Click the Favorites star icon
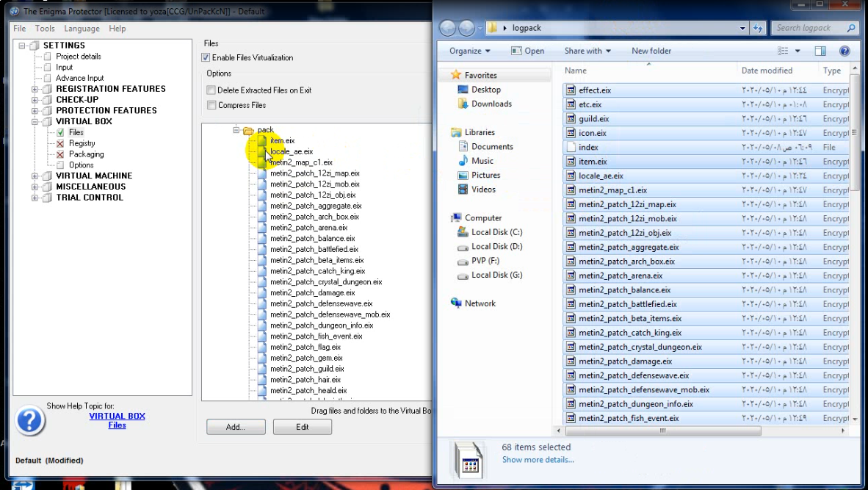The width and height of the screenshot is (868, 490). [x=455, y=75]
